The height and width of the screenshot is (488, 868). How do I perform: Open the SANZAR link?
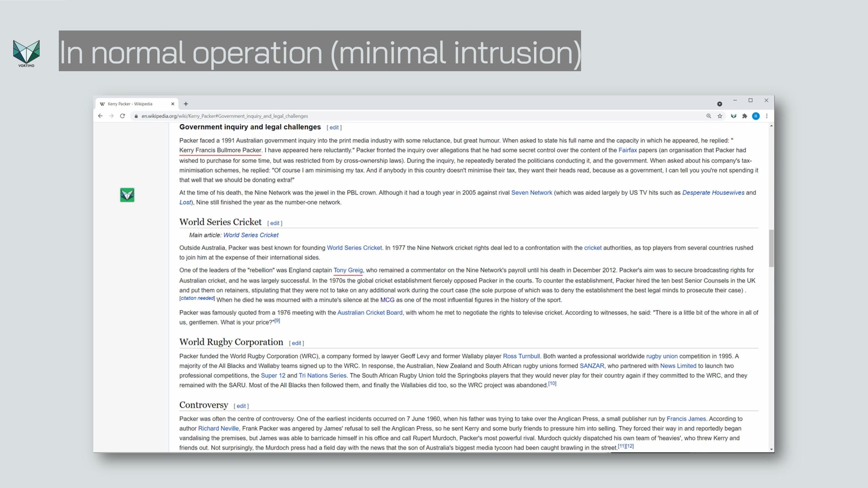pyautogui.click(x=592, y=366)
